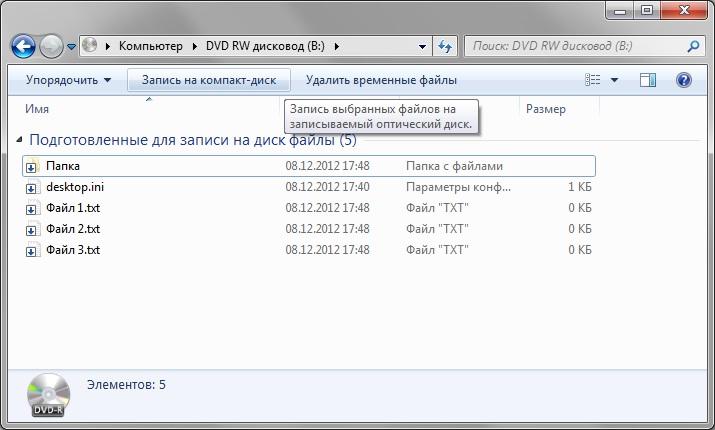Open the recent locations dropdown arrow
Screen dimensions: 715x430
tap(72, 47)
